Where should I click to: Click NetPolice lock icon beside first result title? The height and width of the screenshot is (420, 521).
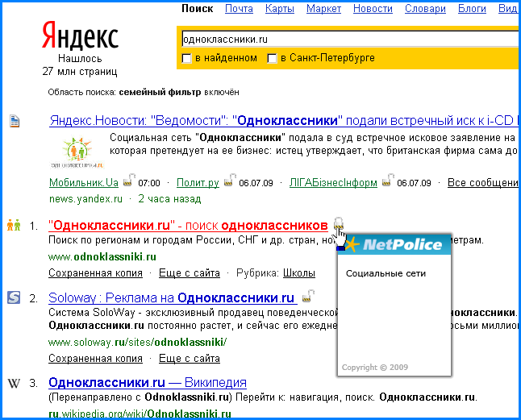[x=339, y=223]
